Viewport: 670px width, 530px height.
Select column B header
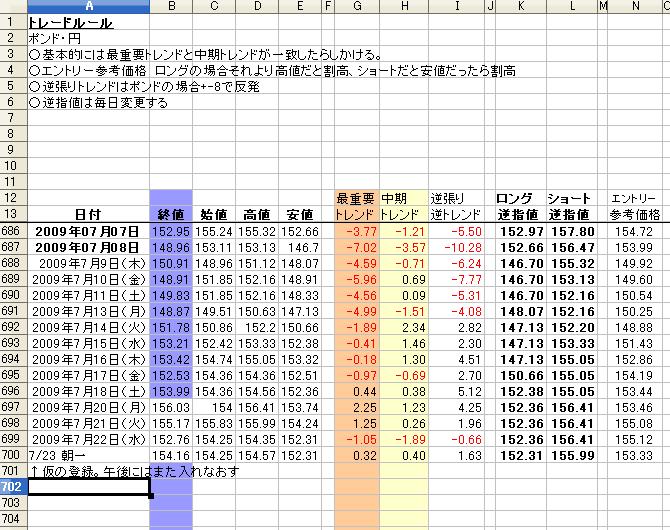[170, 7]
